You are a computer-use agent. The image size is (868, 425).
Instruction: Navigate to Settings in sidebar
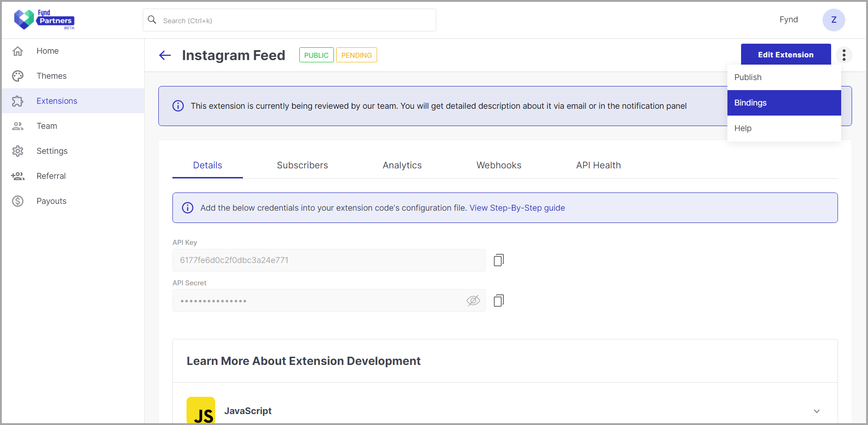[73, 151]
